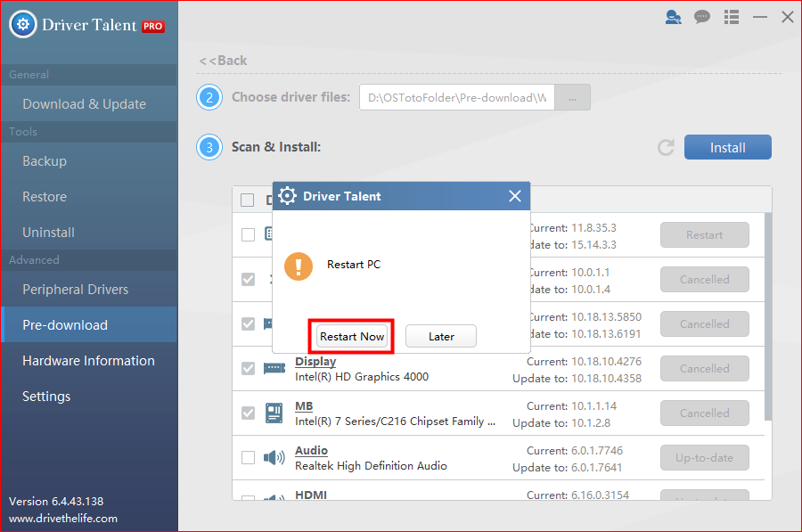802x532 pixels.
Task: Click Cancelled button for MB driver
Action: pos(704,413)
